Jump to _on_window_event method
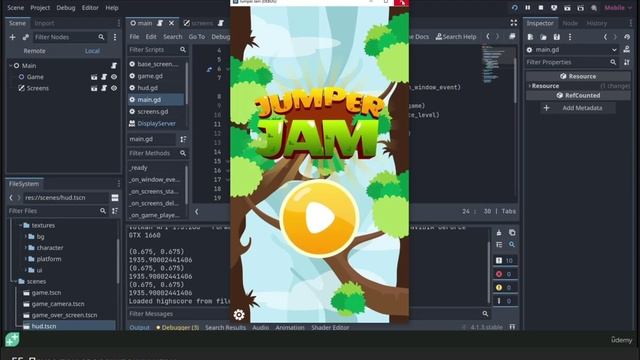 pyautogui.click(x=154, y=180)
